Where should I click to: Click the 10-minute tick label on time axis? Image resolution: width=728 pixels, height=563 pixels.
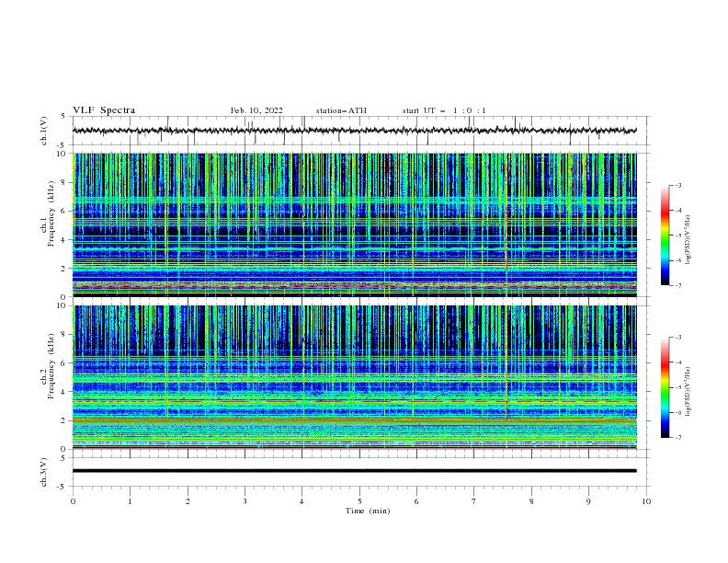(646, 500)
